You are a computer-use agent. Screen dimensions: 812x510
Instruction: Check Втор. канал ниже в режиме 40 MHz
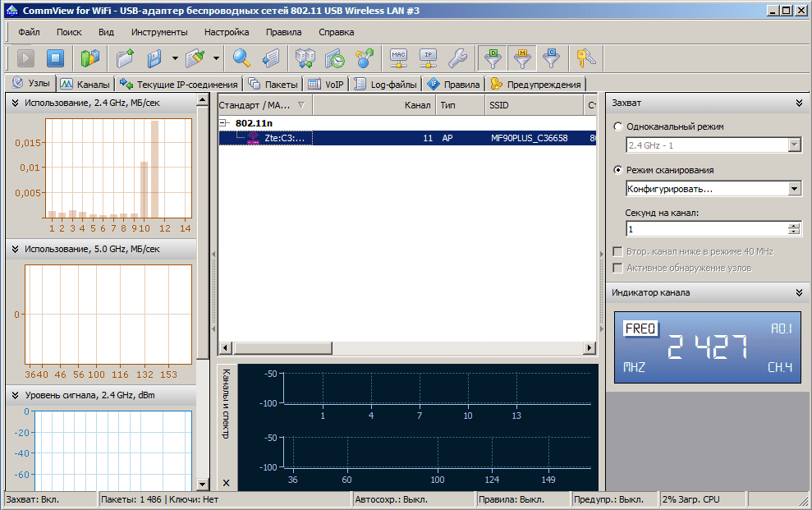(617, 251)
